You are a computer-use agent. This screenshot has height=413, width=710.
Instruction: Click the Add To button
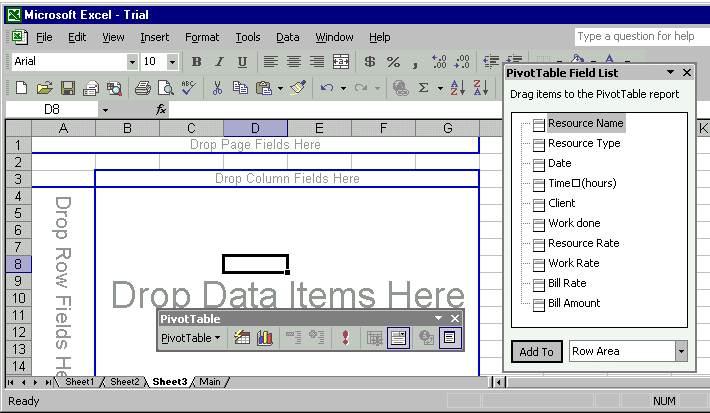(x=536, y=351)
